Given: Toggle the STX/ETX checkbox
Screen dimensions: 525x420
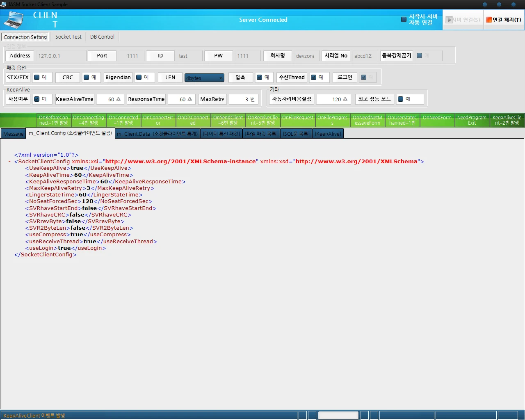Looking at the screenshot, I should 37,77.
